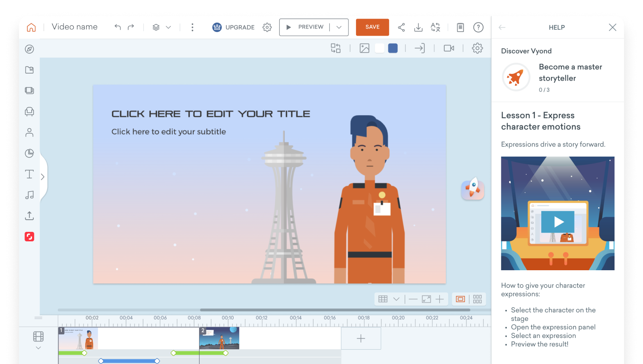Click the subtitle text on stage
The image size is (643, 364).
tap(169, 132)
